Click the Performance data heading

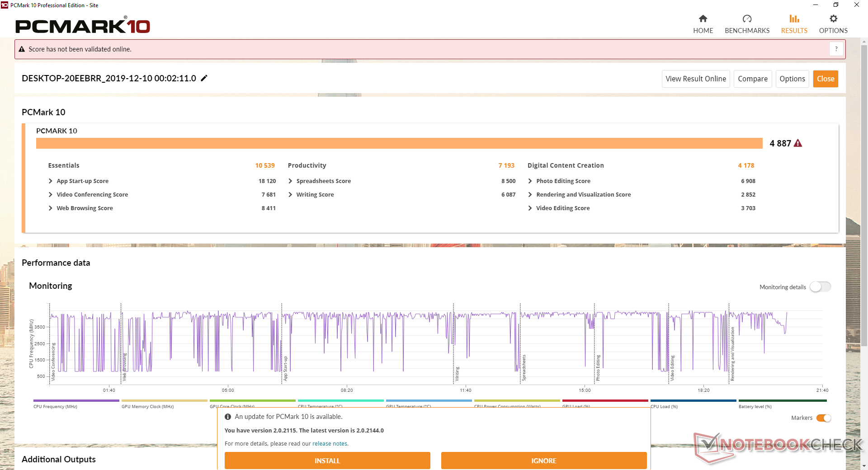pos(56,263)
